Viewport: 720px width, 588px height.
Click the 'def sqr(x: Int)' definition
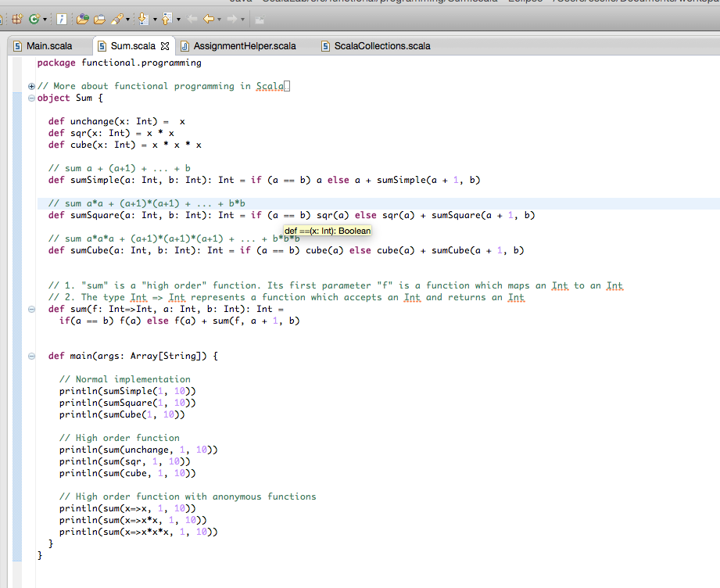(x=111, y=133)
